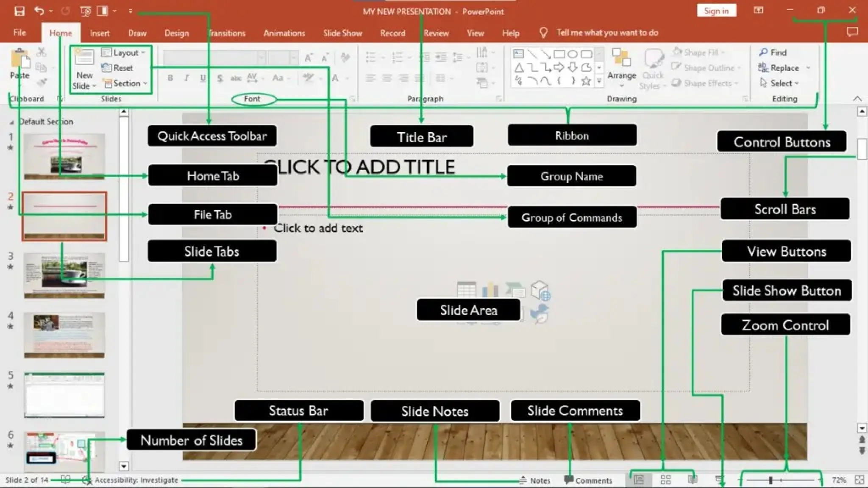868x488 pixels.
Task: Click the Sign in button
Action: tap(716, 11)
